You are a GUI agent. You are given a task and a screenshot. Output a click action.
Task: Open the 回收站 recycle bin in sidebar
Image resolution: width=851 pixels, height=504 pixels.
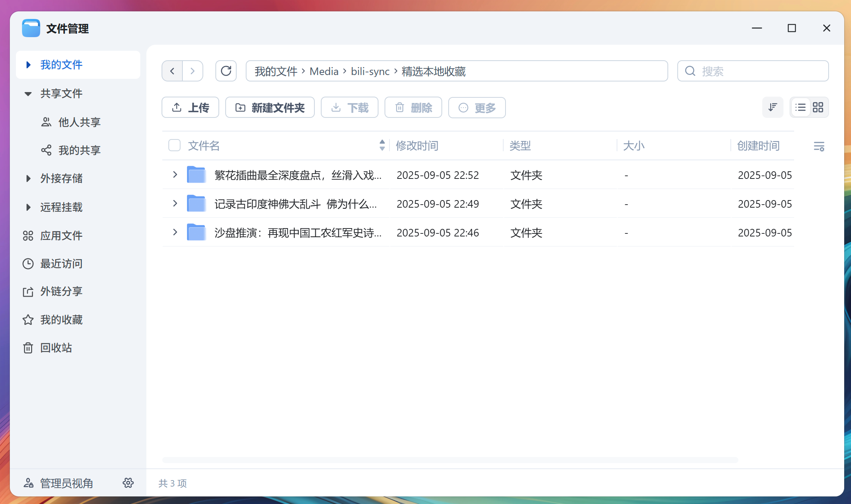(56, 347)
